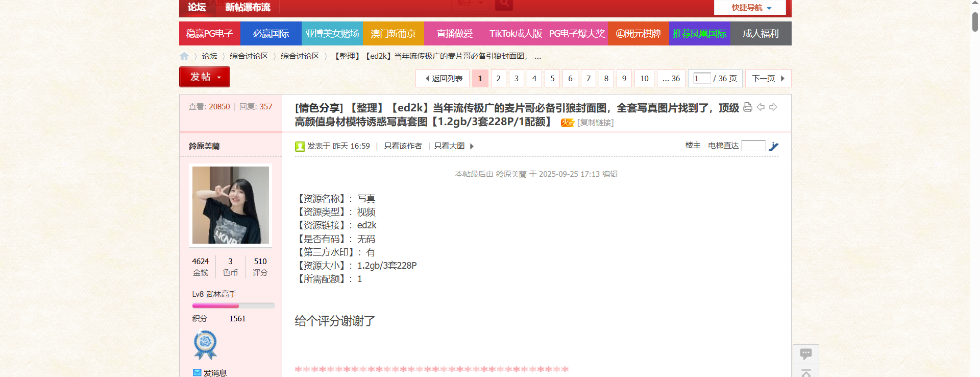Click the 下一页 next page button
980x377 pixels.
pyautogui.click(x=768, y=79)
